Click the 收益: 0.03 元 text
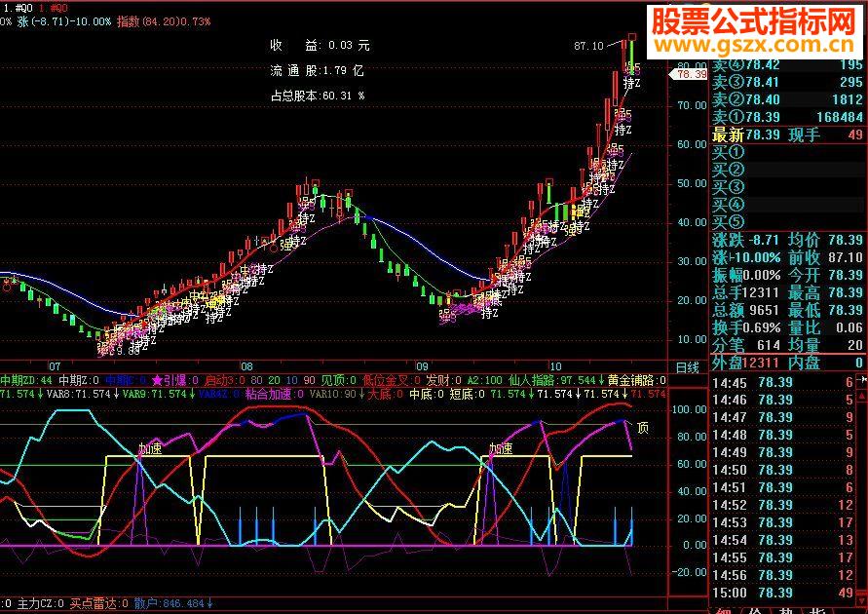868x614 pixels. (320, 46)
